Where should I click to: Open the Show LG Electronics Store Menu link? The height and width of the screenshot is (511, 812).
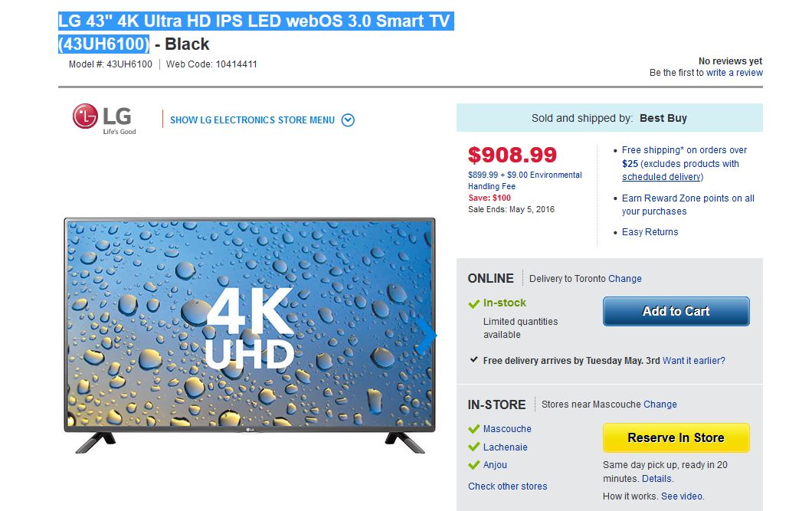(252, 120)
